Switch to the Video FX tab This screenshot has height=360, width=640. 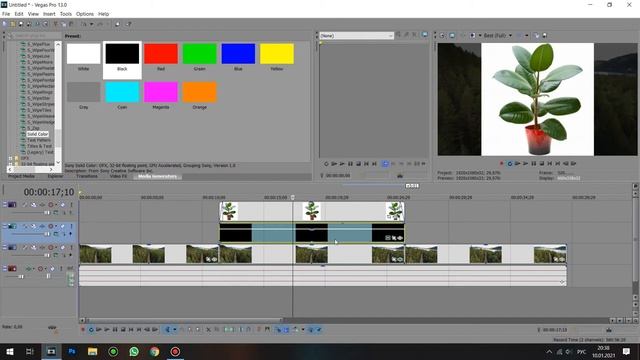click(x=118, y=176)
